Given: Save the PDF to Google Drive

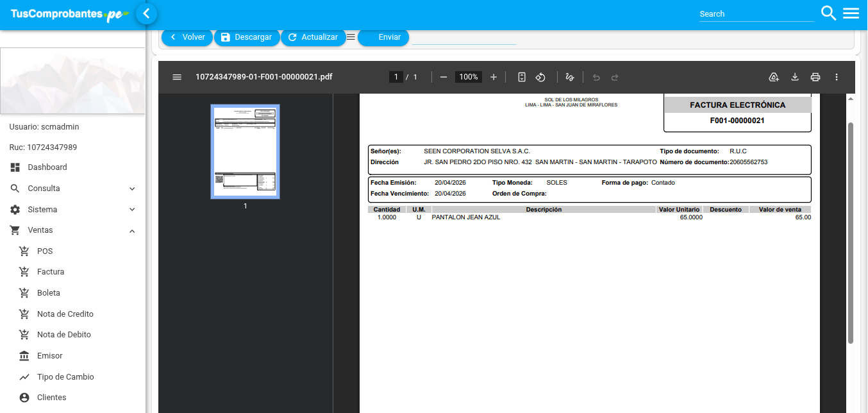Looking at the screenshot, I should pyautogui.click(x=774, y=77).
